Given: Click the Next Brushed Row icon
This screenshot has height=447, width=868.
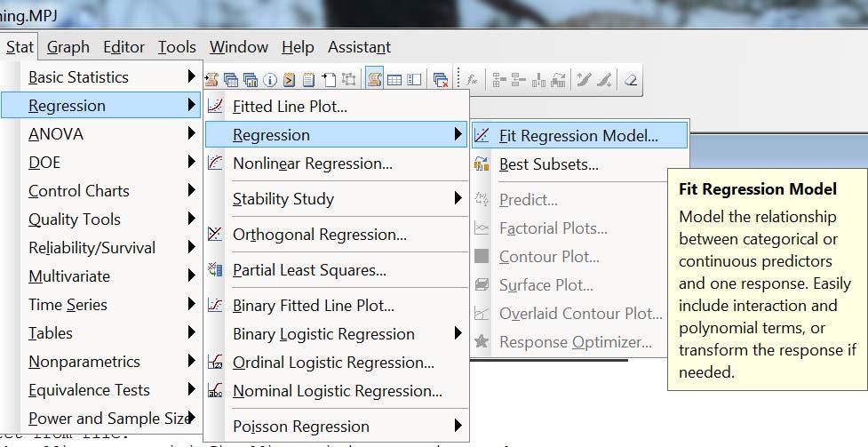Looking at the screenshot, I should point(604,80).
